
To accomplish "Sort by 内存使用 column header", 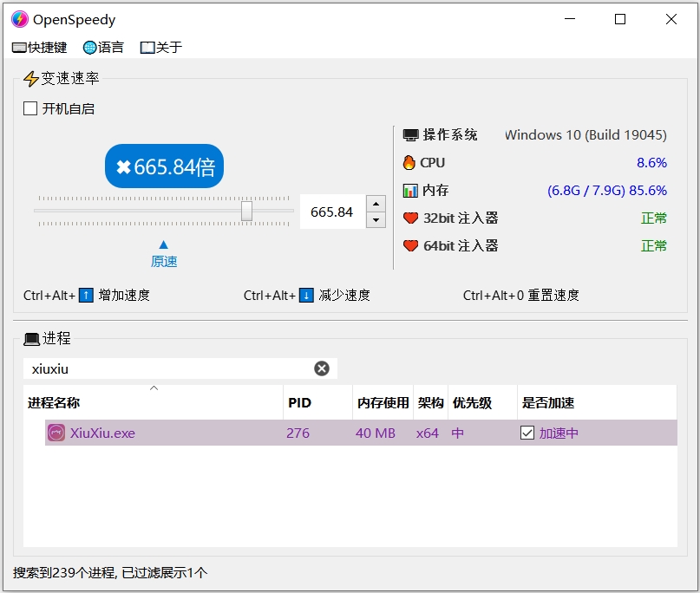I will point(383,402).
